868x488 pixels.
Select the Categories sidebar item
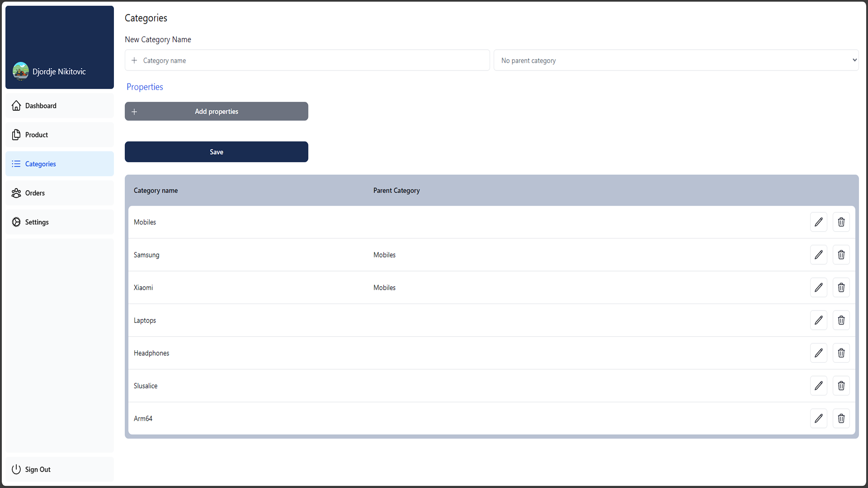tap(40, 164)
